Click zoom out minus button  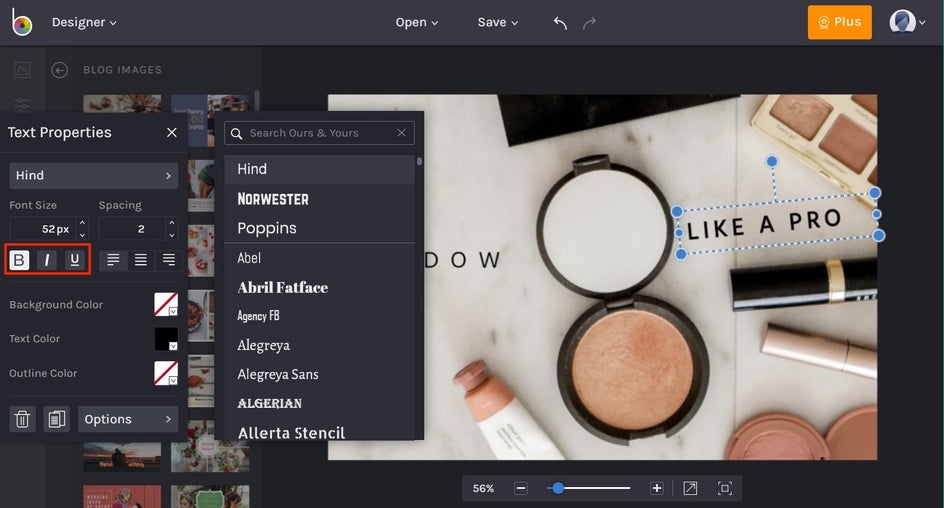click(521, 488)
